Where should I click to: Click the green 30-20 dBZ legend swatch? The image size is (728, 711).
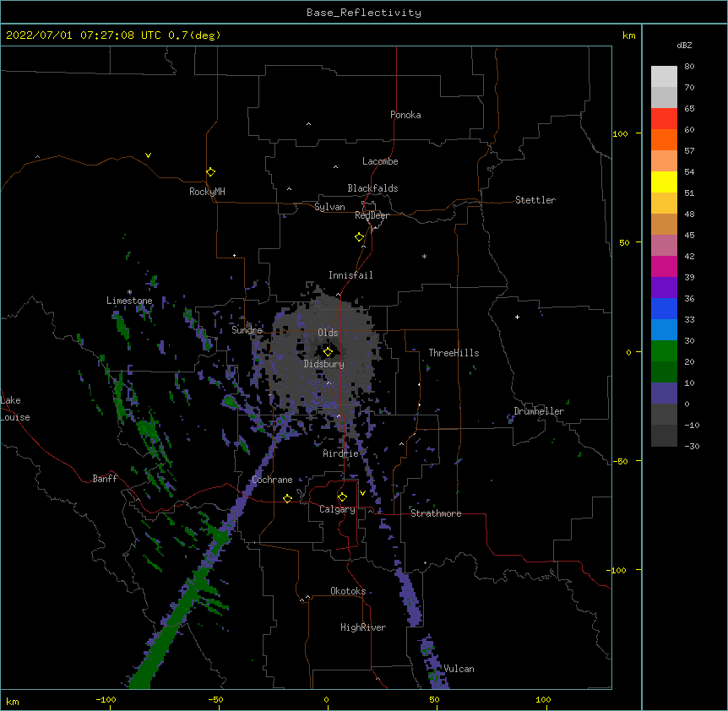pos(664,351)
